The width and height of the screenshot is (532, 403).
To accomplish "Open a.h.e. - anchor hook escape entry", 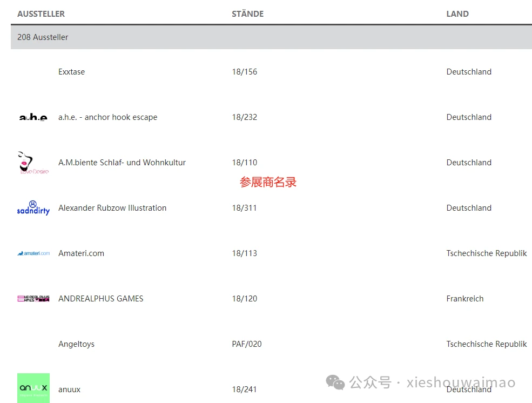I will [x=108, y=117].
